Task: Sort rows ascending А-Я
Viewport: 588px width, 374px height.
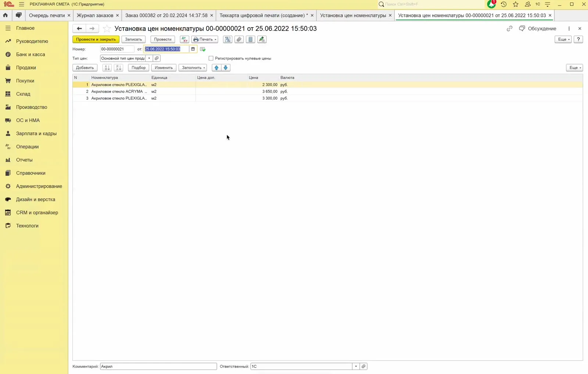Action: 107,68
